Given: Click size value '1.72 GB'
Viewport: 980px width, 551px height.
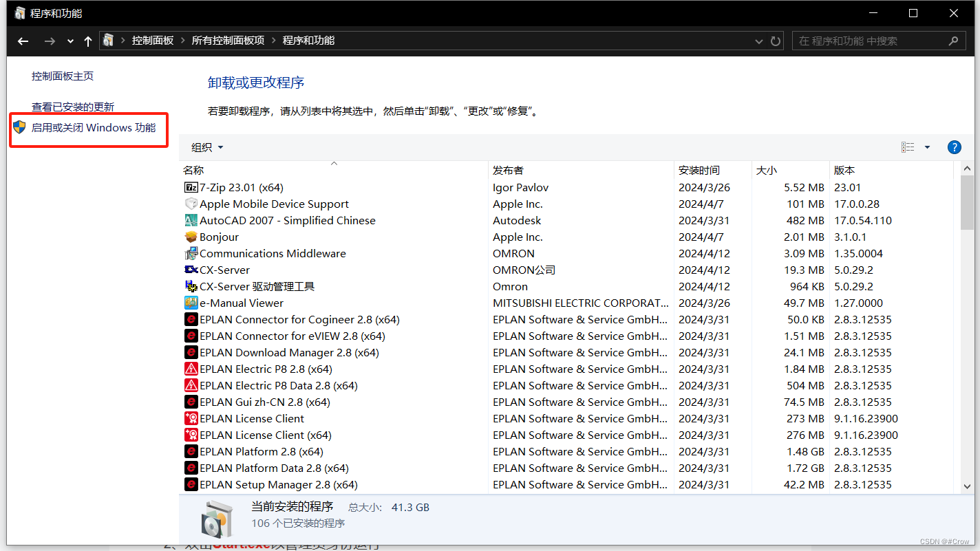Looking at the screenshot, I should coord(805,468).
